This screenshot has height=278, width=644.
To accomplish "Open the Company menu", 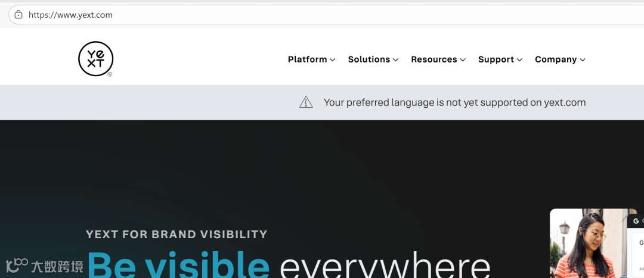I will 560,60.
